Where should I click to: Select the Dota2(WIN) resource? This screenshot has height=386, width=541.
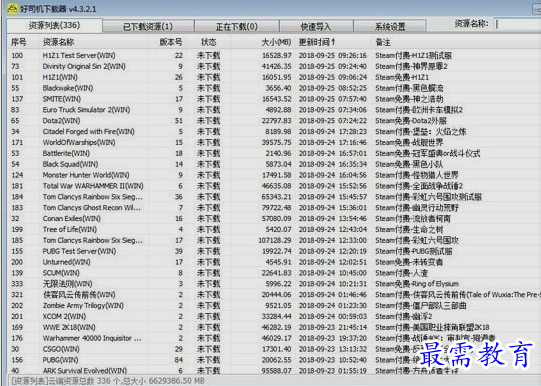(x=274, y=120)
